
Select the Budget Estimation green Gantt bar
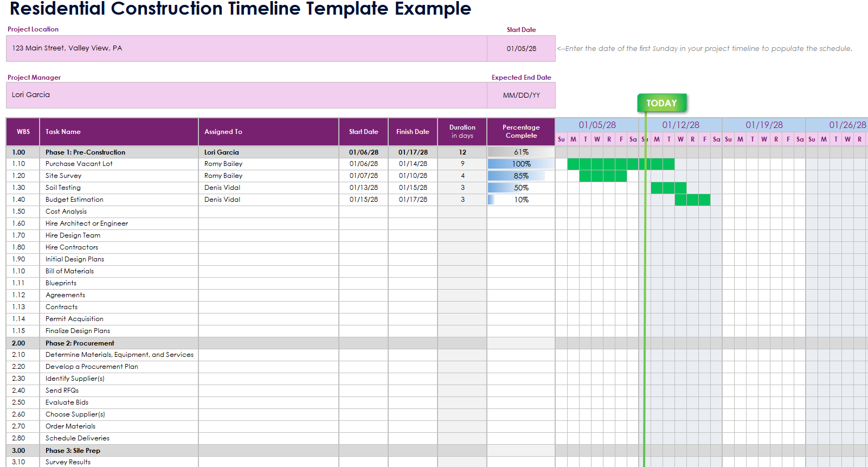[x=692, y=200]
